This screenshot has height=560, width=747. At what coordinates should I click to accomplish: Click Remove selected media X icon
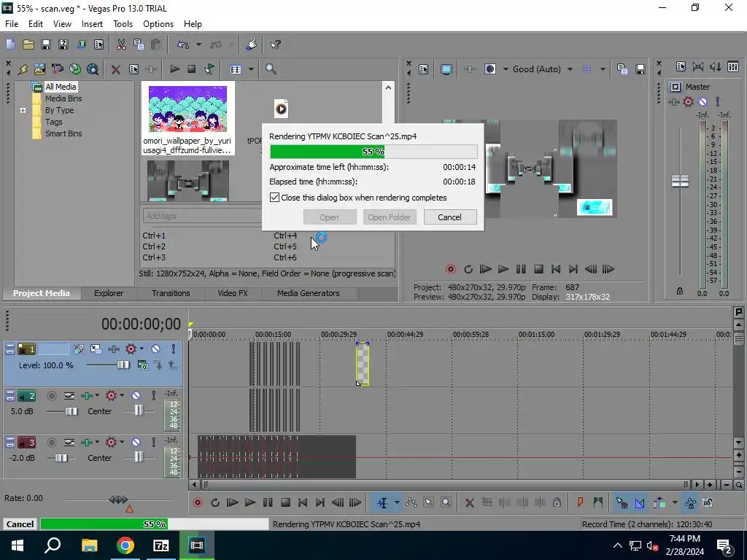[115, 69]
